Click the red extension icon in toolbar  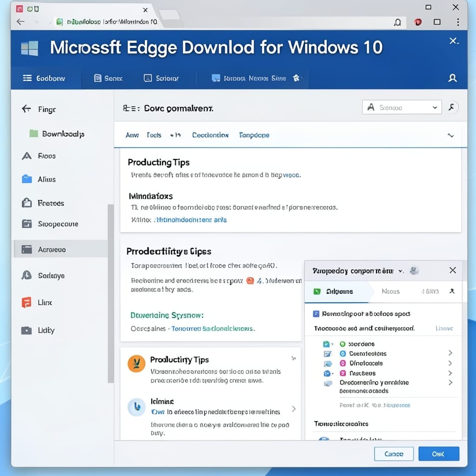[418, 22]
